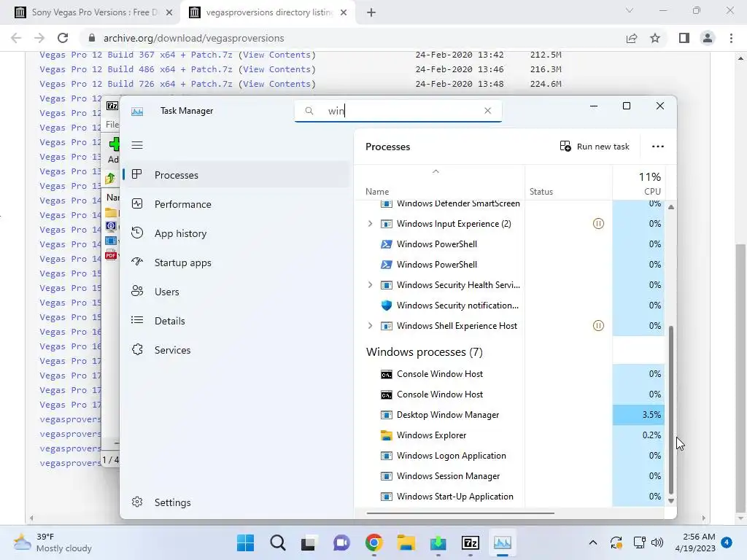Image resolution: width=747 pixels, height=560 pixels.
Task: Open Vegas Pro 12 Build 367 x64 link
Action: (x=136, y=55)
